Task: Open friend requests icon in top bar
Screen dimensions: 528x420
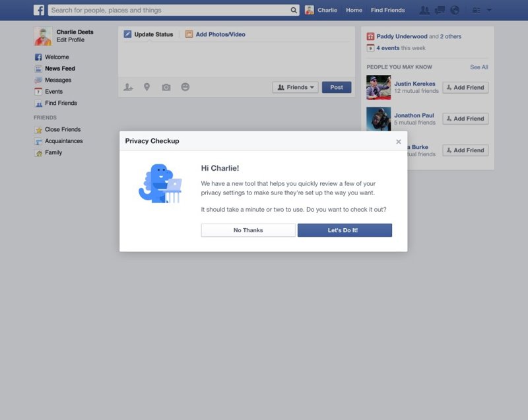Action: pyautogui.click(x=424, y=10)
